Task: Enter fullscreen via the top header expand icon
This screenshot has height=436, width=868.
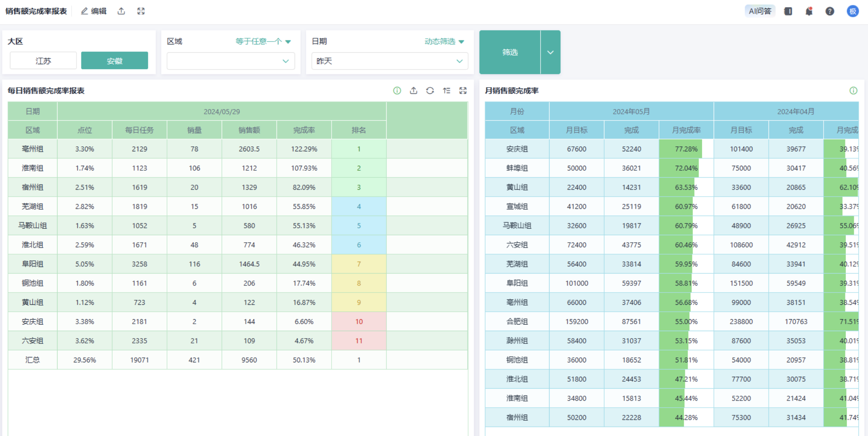Action: (x=141, y=11)
